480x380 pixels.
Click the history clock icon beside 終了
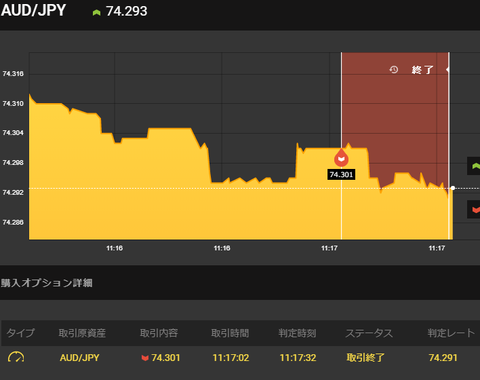point(394,70)
